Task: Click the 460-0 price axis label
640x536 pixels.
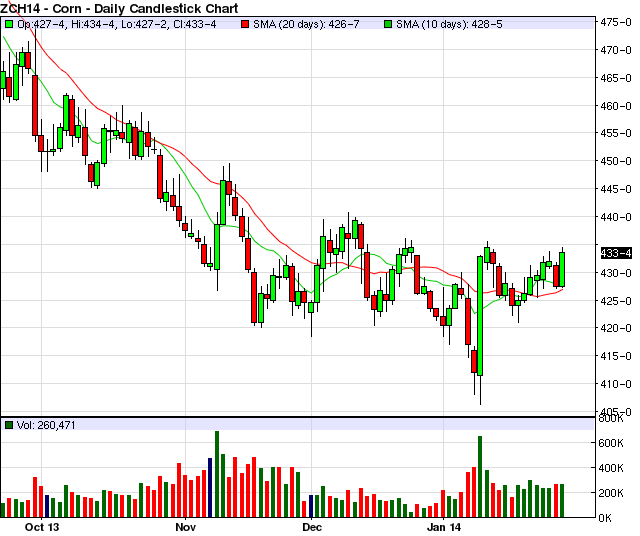Action: pyautogui.click(x=616, y=106)
